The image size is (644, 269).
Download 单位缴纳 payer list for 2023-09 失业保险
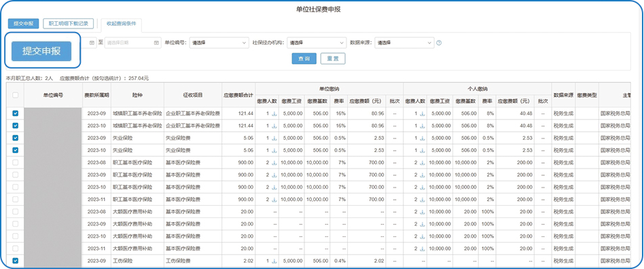[x=274, y=138]
